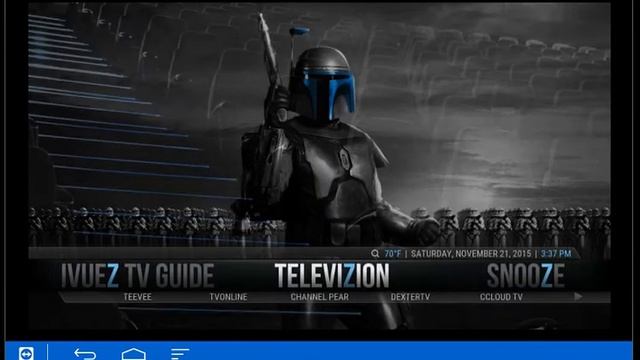Select the SNOOZE main menu item
The height and width of the screenshot is (360, 640).
526,276
